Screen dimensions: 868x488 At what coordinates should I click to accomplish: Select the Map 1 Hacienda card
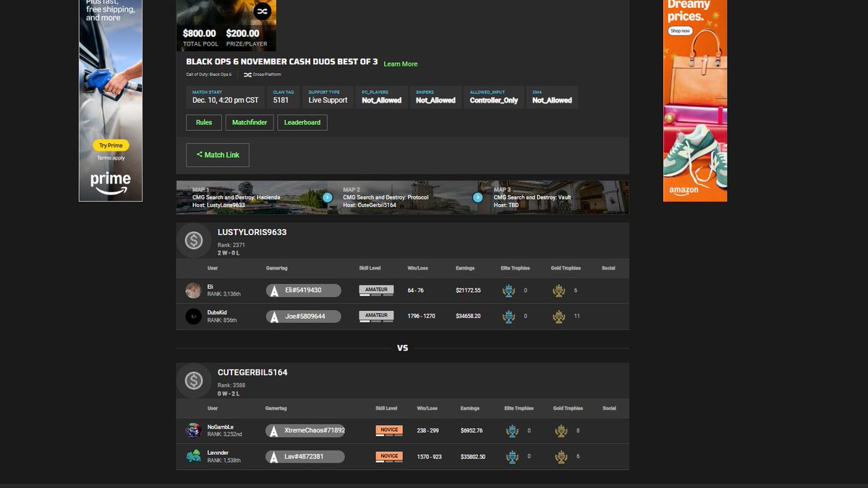(x=251, y=197)
